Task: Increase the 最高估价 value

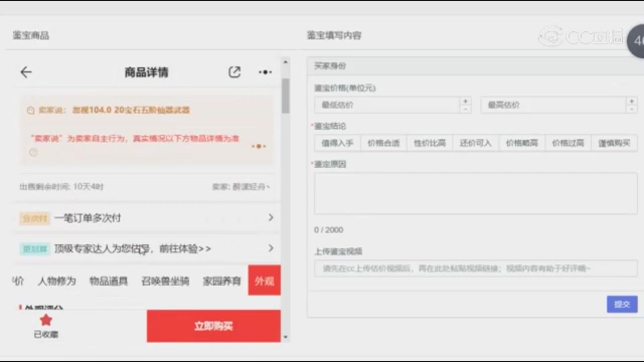Action: (631, 101)
